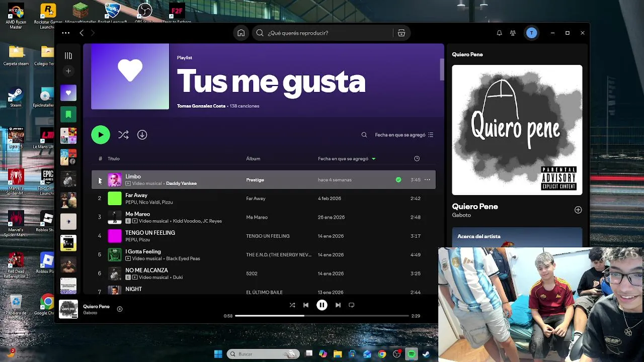
Task: Open OBS Studio desktop shortcut
Action: (x=145, y=13)
